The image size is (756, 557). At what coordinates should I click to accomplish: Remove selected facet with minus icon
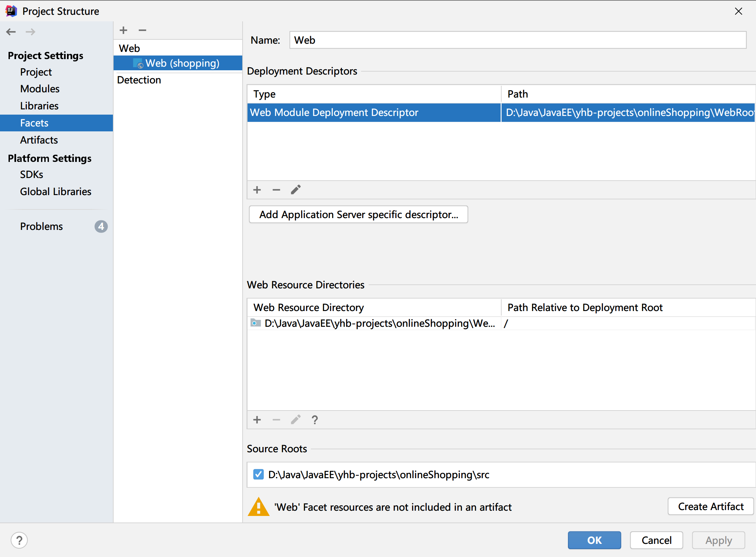pos(142,30)
